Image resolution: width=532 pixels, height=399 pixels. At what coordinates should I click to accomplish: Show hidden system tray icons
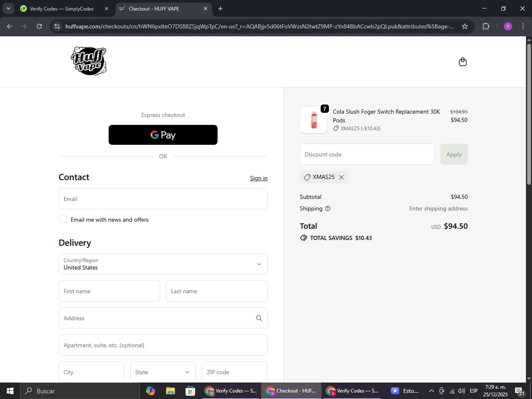tap(431, 391)
